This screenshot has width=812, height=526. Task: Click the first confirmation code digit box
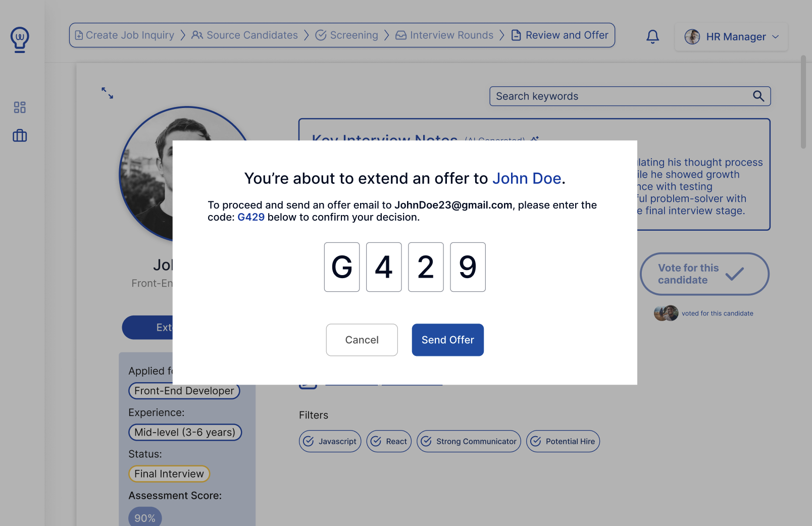pos(342,267)
